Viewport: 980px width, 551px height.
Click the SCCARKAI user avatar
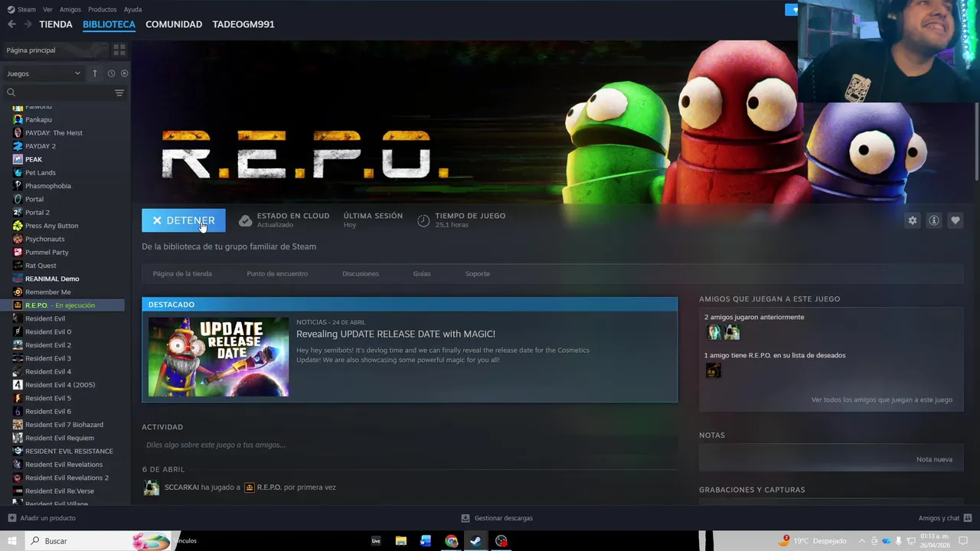152,487
